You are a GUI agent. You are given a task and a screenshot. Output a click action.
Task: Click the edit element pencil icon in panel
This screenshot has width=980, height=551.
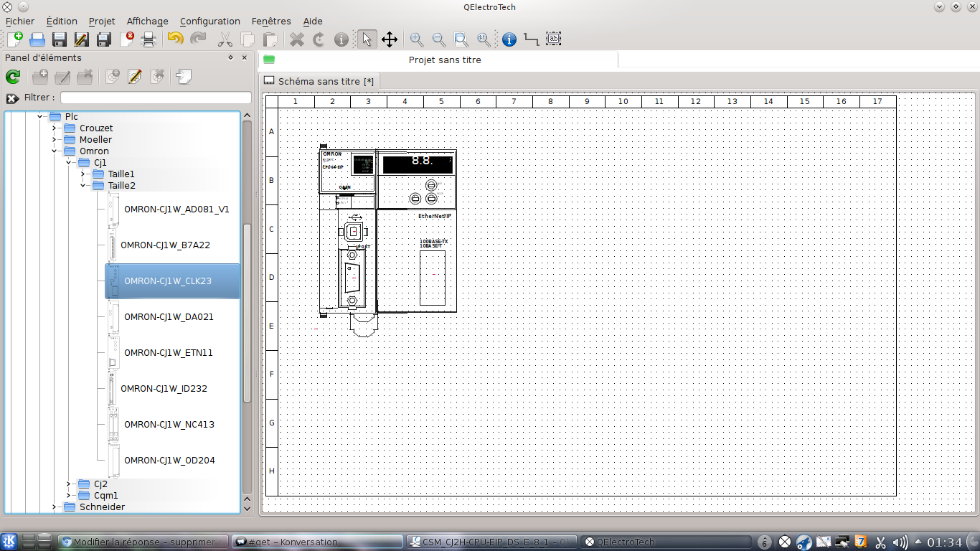pyautogui.click(x=134, y=77)
